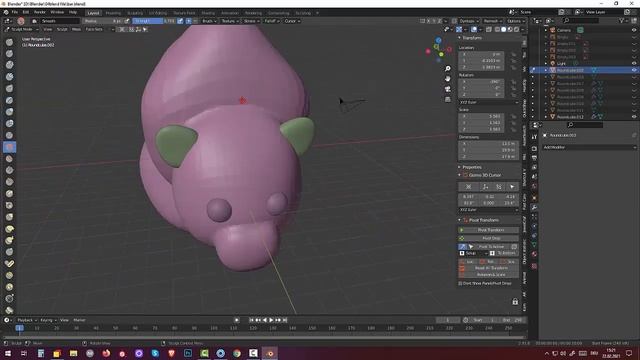Toggle radius pressure sensitivity button

(x=127, y=21)
